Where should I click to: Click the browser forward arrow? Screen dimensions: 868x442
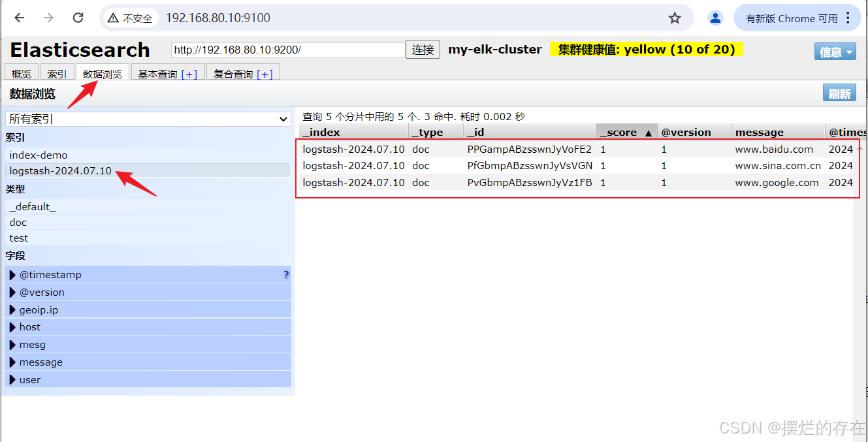click(48, 18)
